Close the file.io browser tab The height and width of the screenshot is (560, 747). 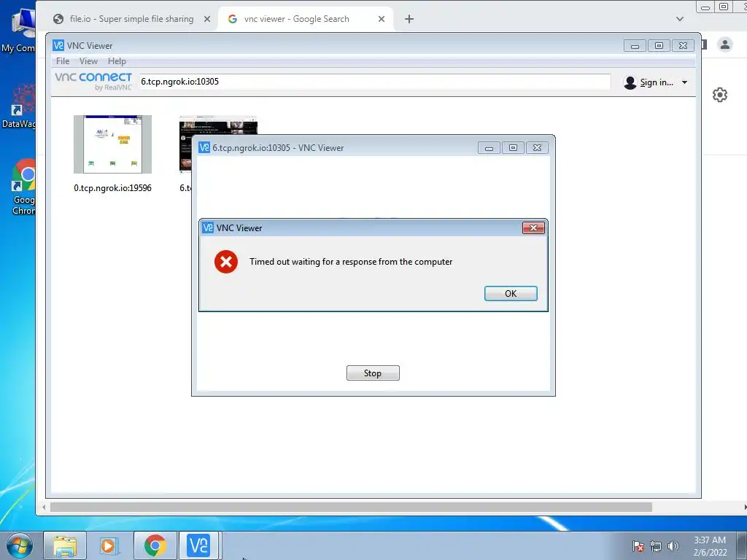[206, 19]
